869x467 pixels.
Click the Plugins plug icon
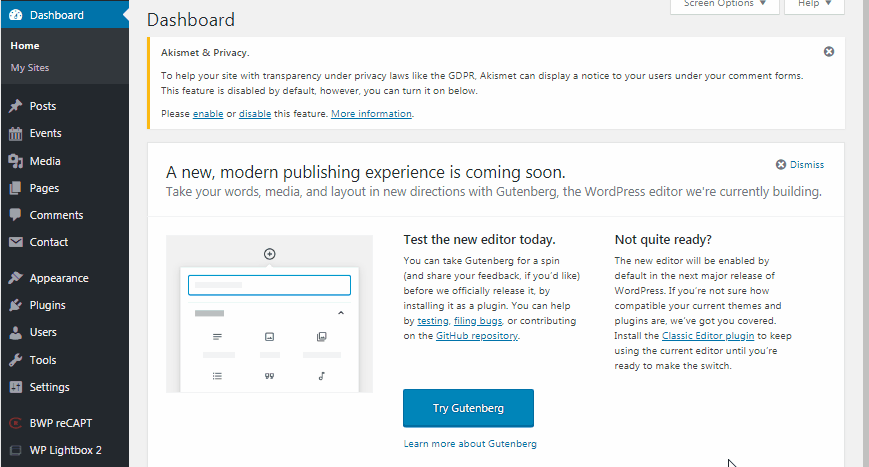click(16, 305)
